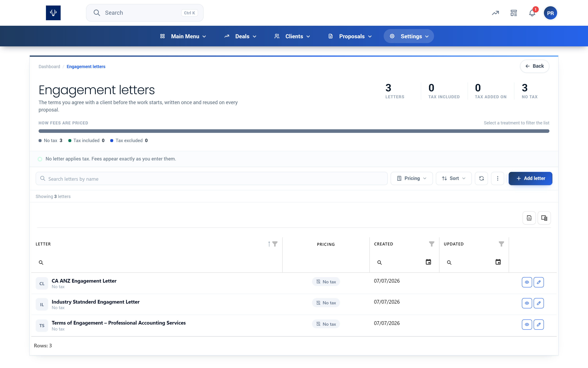
Task: Open the column chooser icon
Action: point(544,218)
